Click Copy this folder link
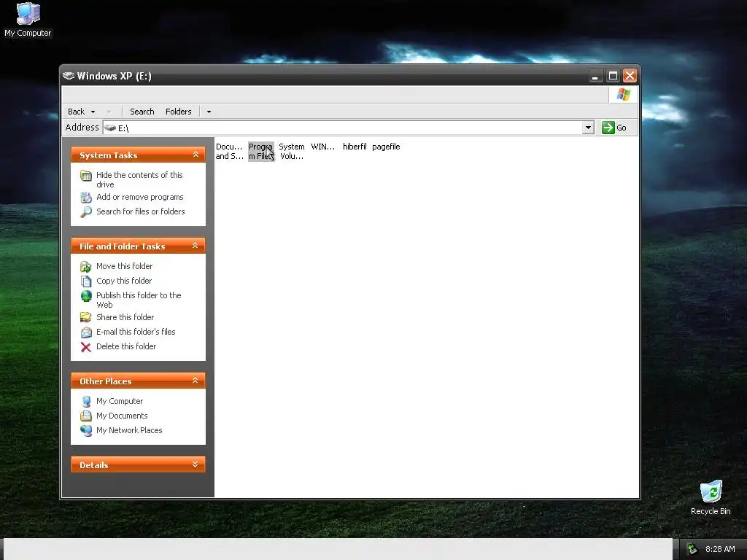The width and height of the screenshot is (747, 560). click(x=124, y=281)
